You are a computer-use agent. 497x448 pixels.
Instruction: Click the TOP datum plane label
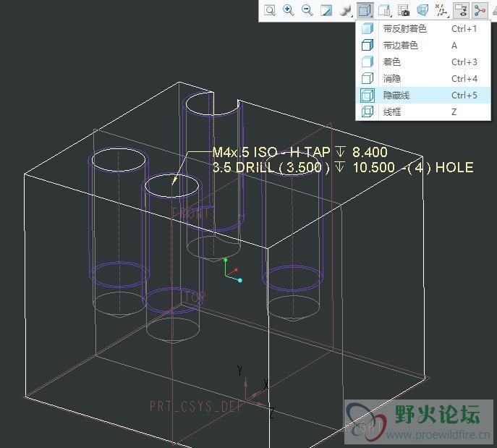(x=195, y=297)
